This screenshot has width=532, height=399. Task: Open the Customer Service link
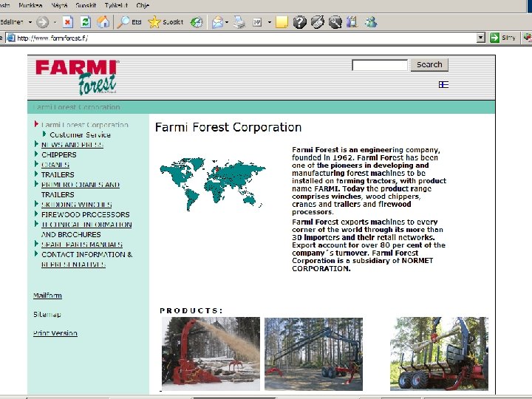80,134
